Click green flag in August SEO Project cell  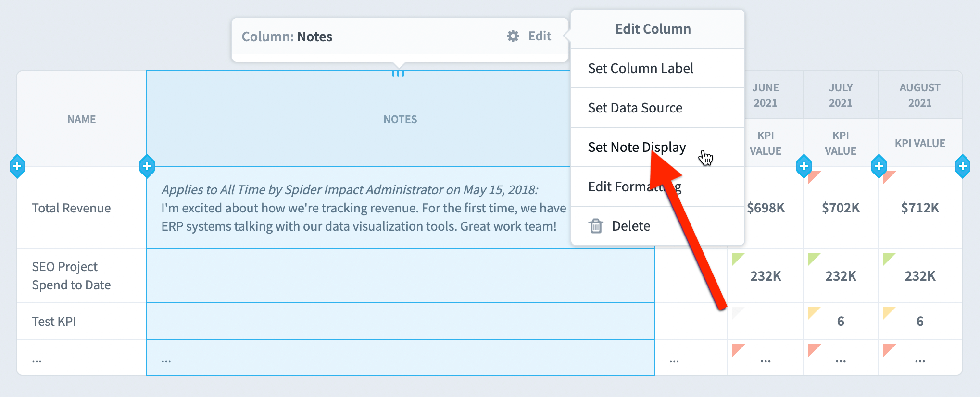click(x=889, y=260)
